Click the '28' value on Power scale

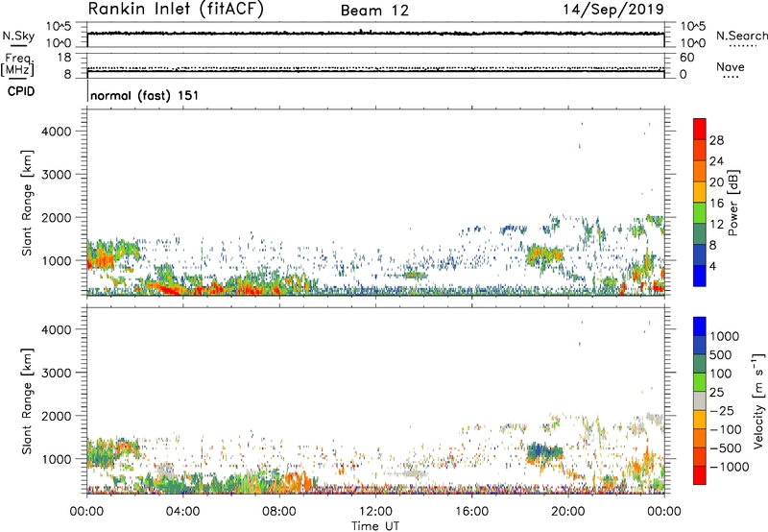tap(716, 140)
